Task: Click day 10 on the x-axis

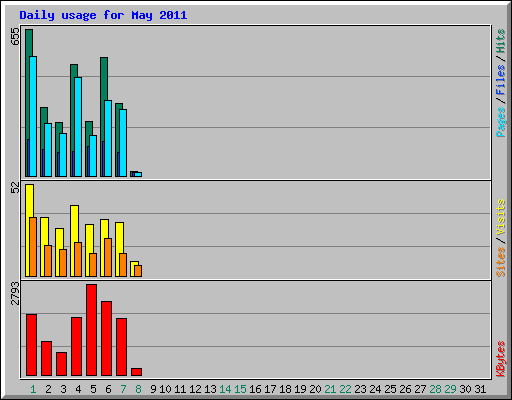Action: (x=165, y=389)
